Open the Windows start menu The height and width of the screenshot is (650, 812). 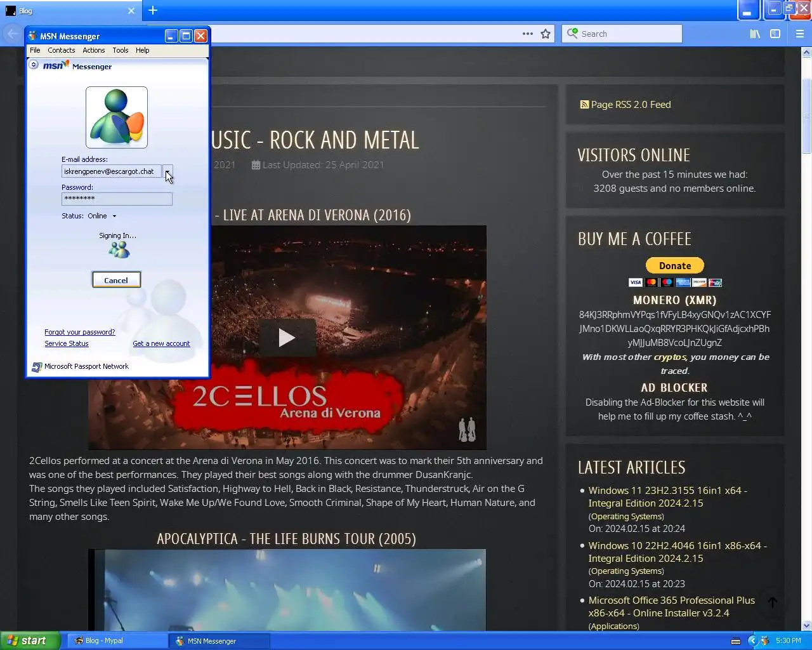pos(30,641)
